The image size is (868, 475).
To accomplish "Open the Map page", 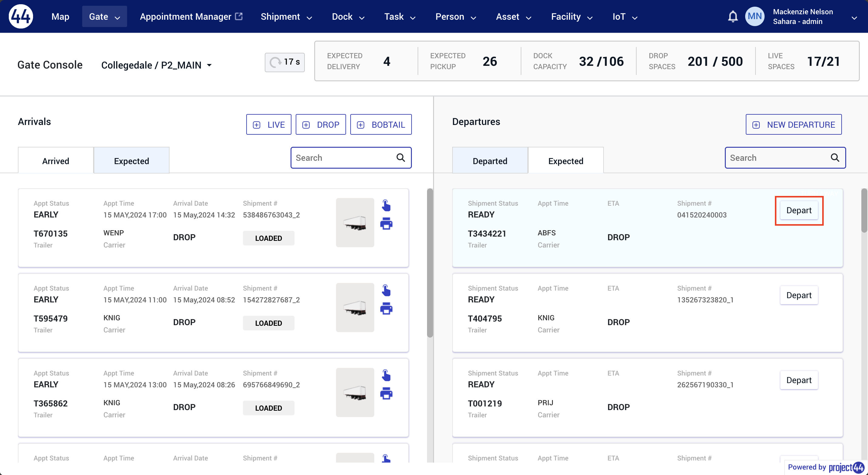I will 60,16.
